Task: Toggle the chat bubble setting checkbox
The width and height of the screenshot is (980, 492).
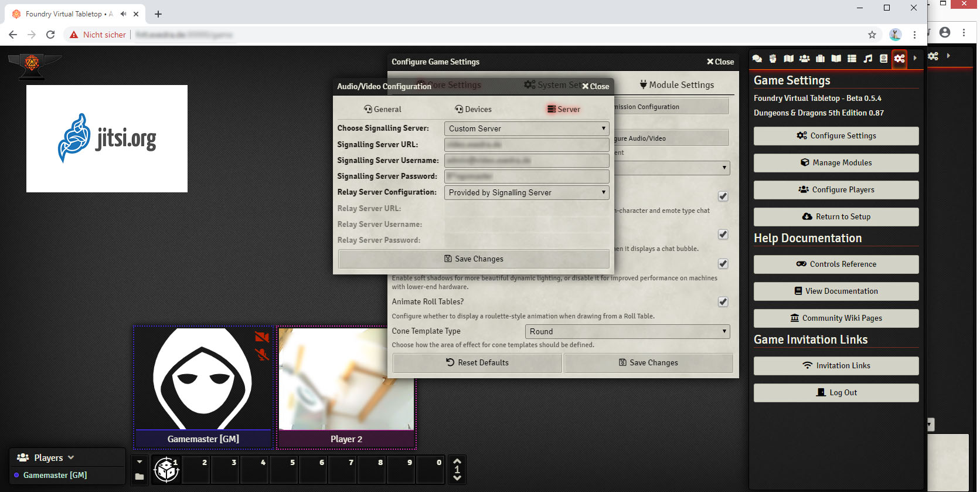Action: click(x=723, y=235)
